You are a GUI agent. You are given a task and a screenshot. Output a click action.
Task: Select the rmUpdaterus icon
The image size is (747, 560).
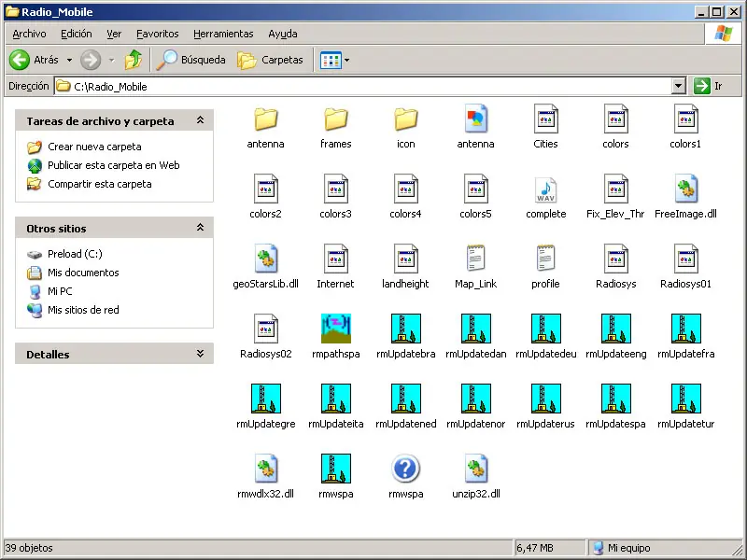pyautogui.click(x=545, y=399)
